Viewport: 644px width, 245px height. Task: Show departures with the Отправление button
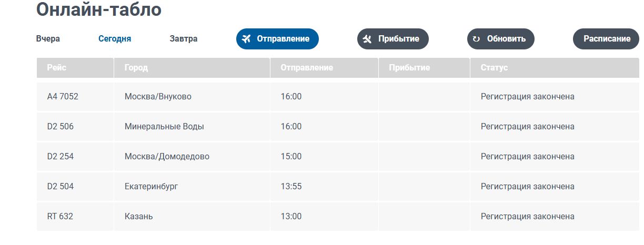click(277, 39)
